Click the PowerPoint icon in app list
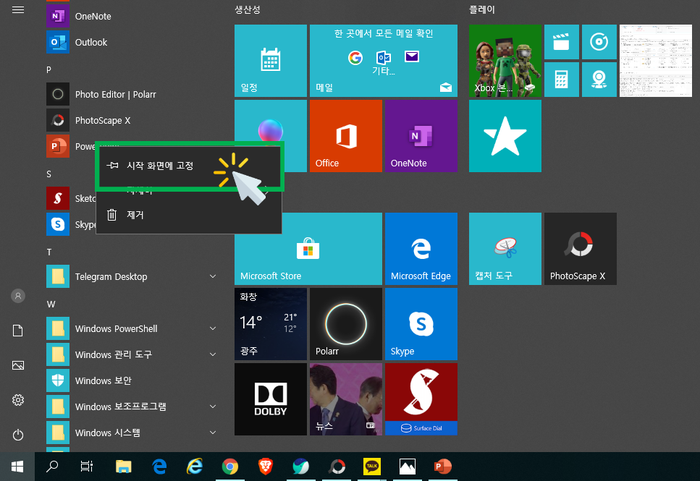This screenshot has width=700, height=481. pyautogui.click(x=58, y=146)
